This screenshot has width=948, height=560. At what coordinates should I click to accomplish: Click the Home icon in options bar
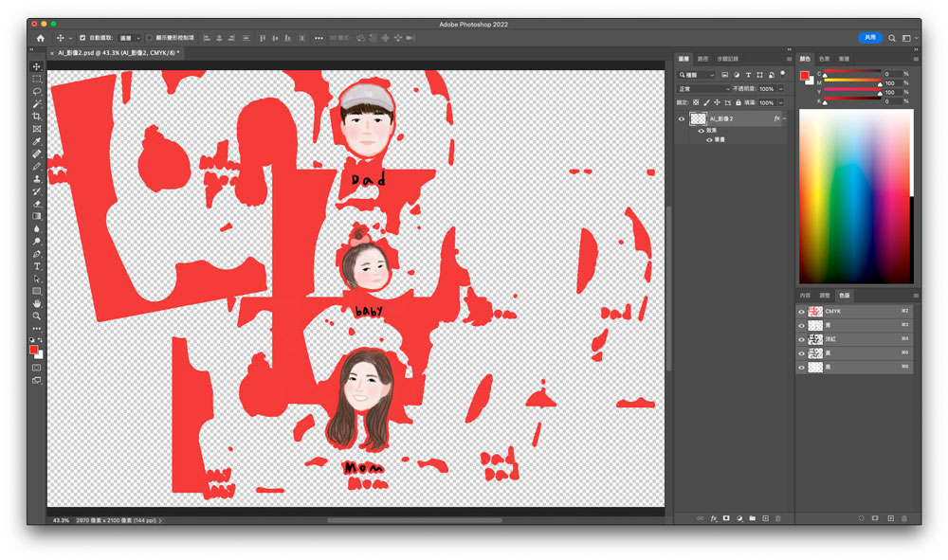40,38
